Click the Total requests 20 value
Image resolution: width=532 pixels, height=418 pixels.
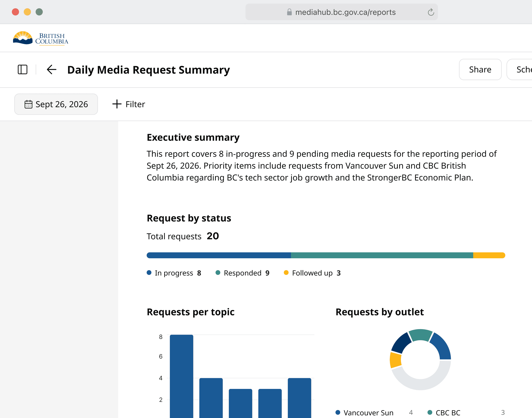click(x=213, y=236)
